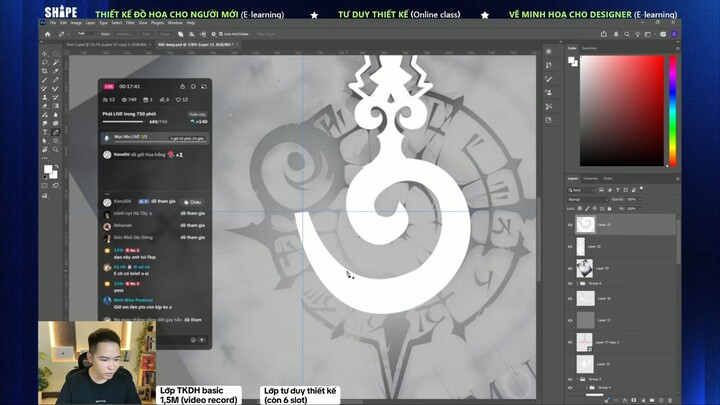Open the Edit Toolbar three-dots button

[45, 158]
